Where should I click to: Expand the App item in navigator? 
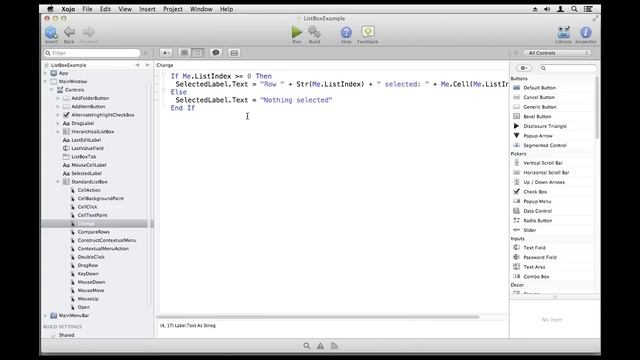45,73
